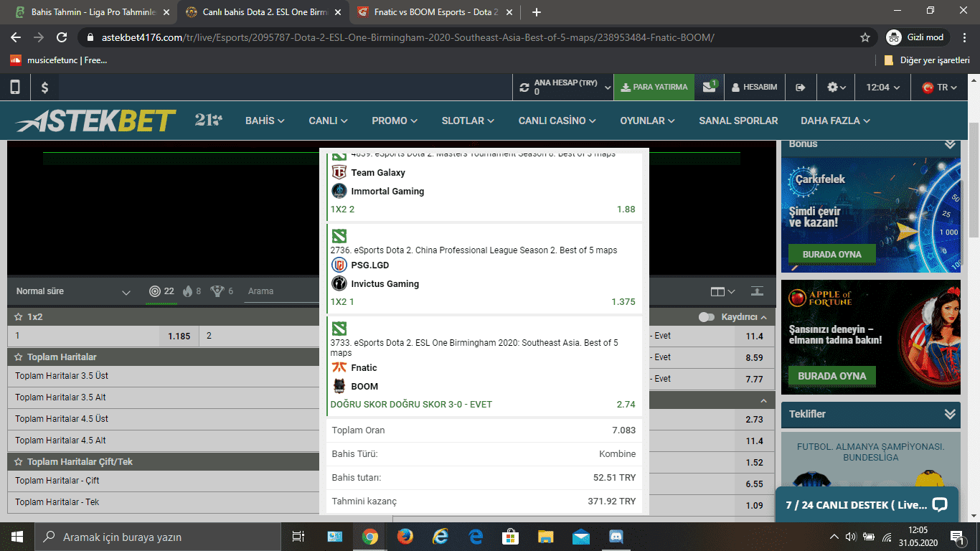Screen dimensions: 980x551
Task: Select the trophy icon markets (6)
Action: click(x=222, y=291)
